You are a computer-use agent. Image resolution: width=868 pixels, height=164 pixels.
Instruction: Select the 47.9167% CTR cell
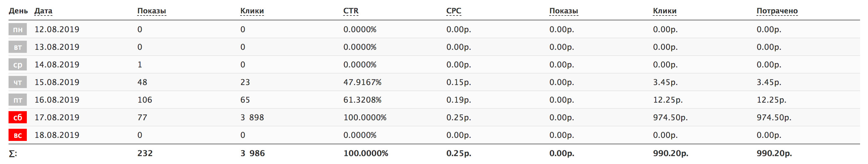tap(362, 82)
